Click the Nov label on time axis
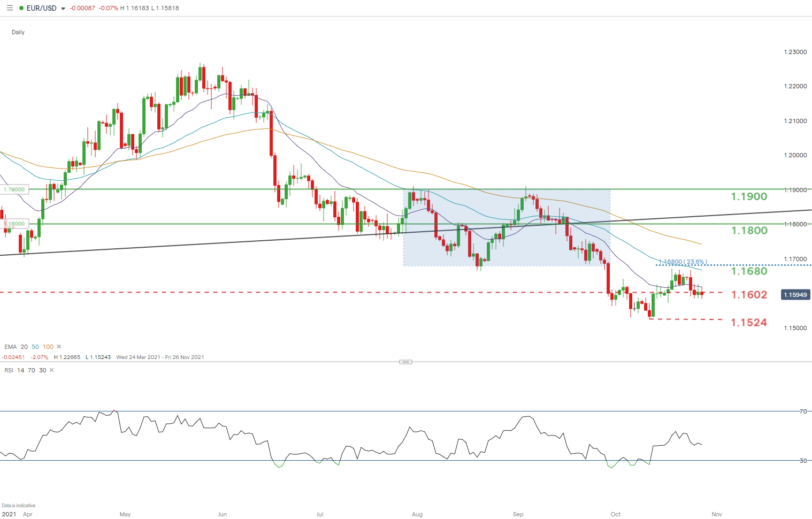 (717, 514)
